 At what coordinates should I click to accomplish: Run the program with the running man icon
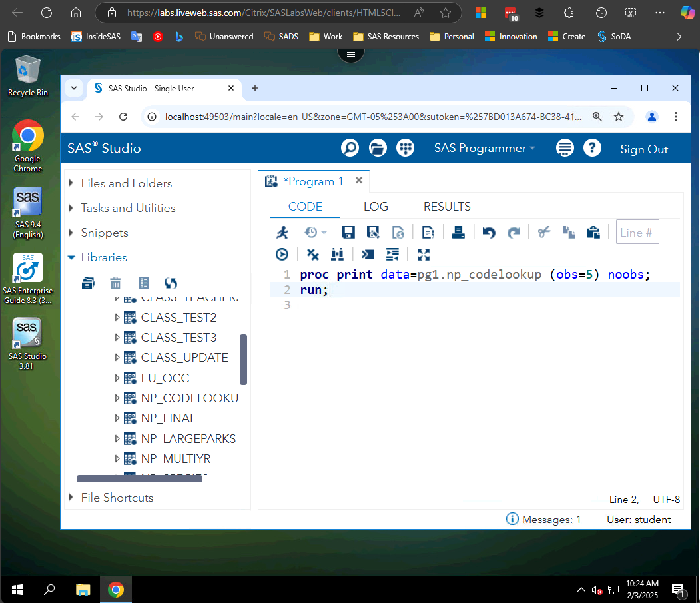[x=282, y=232]
